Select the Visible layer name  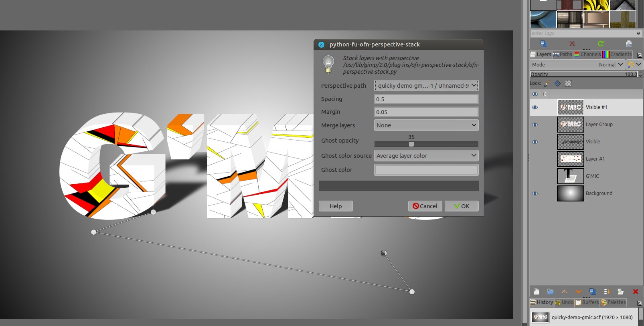coord(593,142)
